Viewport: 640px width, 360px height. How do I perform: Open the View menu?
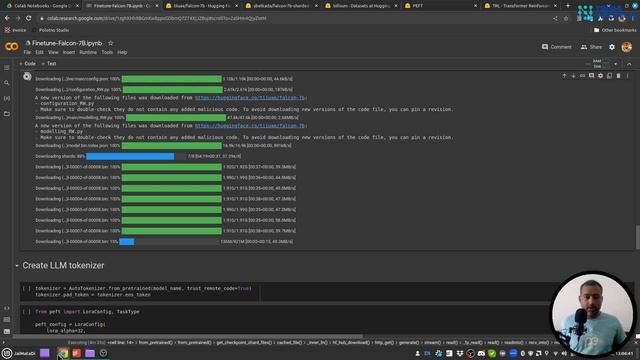click(x=53, y=52)
